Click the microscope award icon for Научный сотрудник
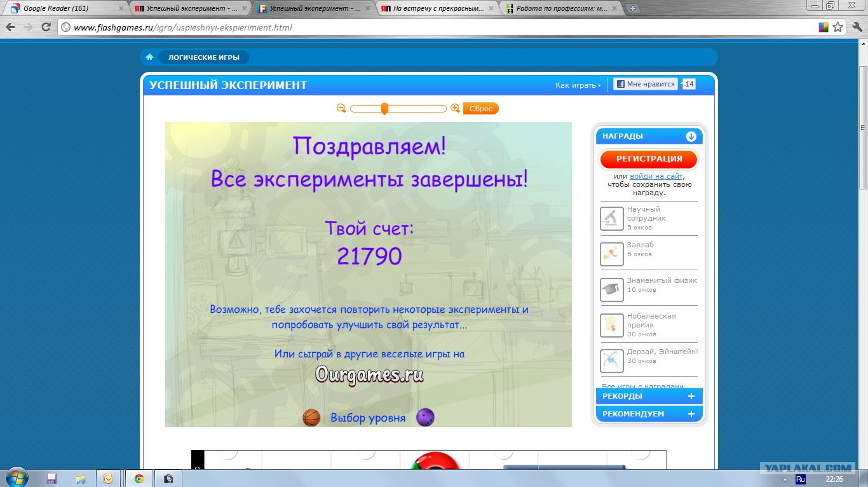Viewport: 868px width, 487px height. coord(612,219)
